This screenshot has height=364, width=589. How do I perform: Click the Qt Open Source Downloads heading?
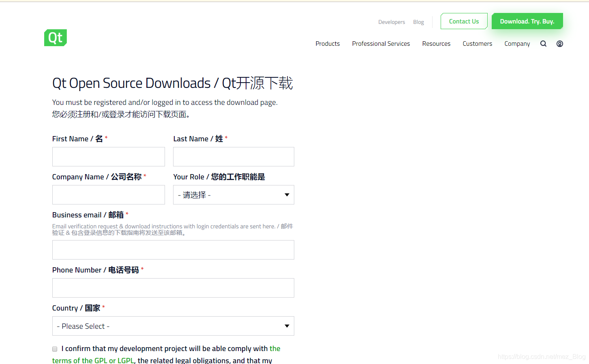173,83
